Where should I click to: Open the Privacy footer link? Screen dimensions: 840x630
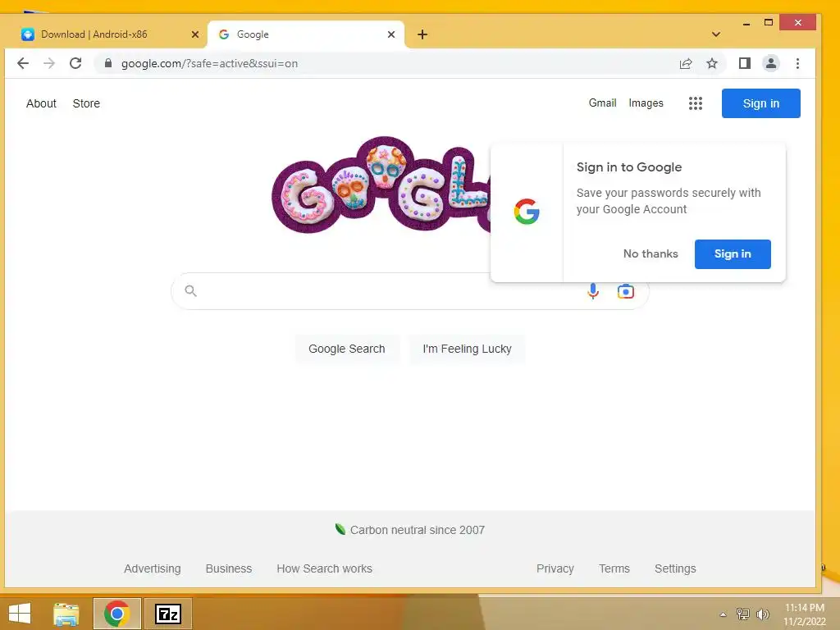pos(555,568)
